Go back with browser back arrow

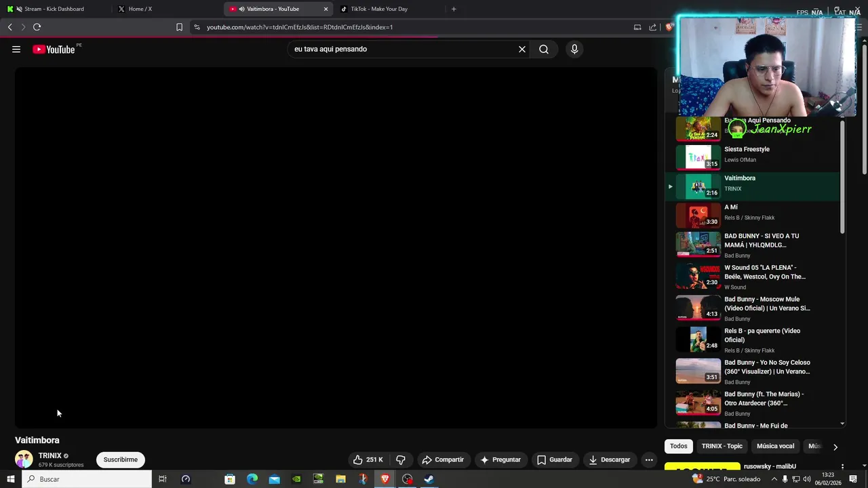[x=9, y=27]
